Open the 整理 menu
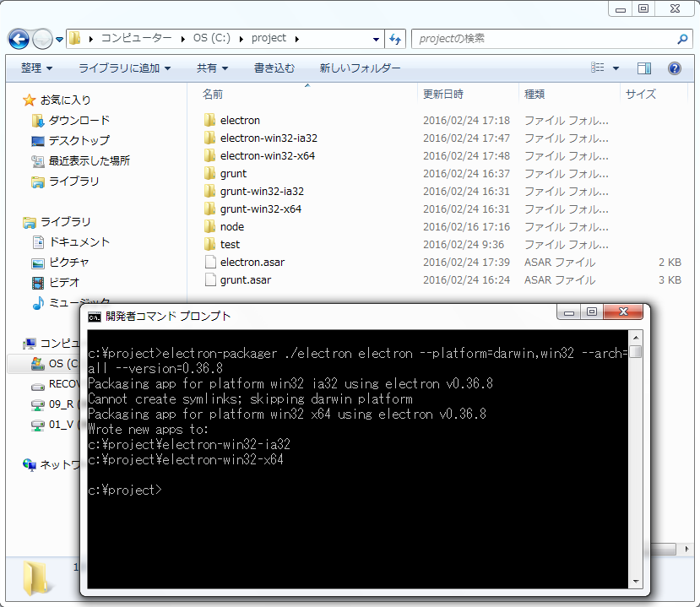 36,68
